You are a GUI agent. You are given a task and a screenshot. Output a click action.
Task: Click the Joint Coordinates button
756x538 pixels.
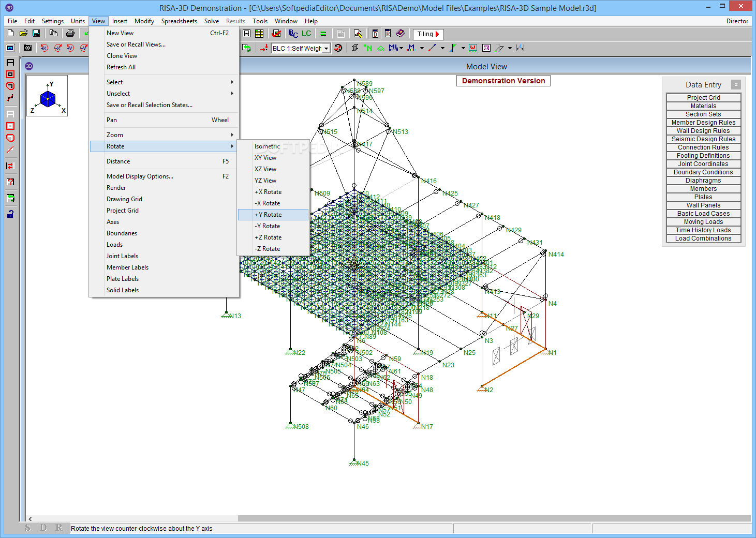tap(704, 164)
